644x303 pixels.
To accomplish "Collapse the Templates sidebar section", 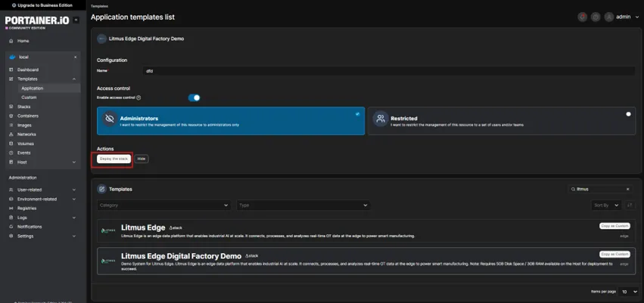I will [74, 79].
